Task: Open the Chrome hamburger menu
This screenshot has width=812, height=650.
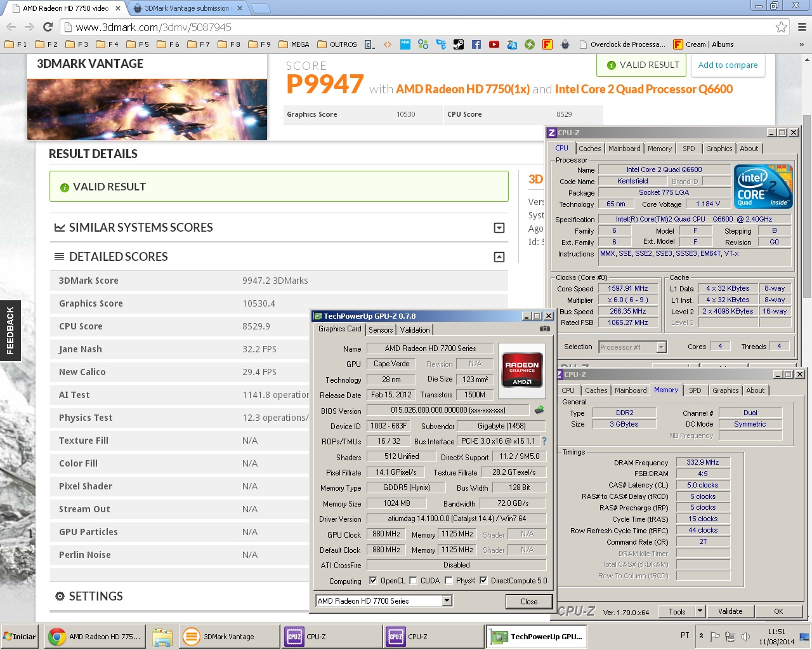Action: [x=802, y=27]
